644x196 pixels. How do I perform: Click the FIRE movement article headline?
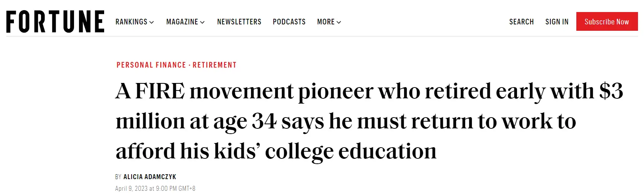pos(369,122)
